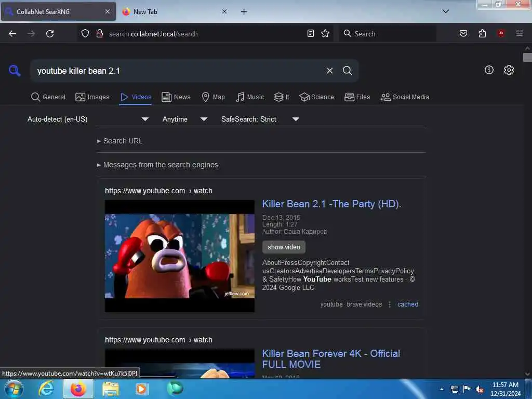Screen dimensions: 532x399
Task: Switch to the General search tab
Action: tap(48, 97)
